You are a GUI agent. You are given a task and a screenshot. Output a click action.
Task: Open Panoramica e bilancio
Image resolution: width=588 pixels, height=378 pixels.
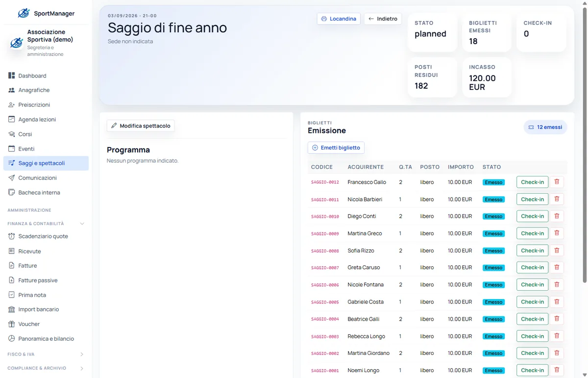pos(46,339)
